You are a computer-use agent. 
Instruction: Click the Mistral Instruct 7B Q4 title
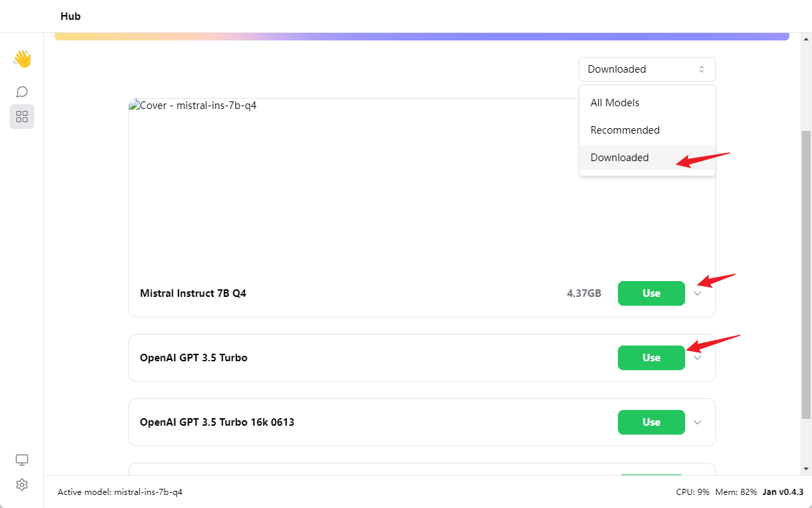pyautogui.click(x=193, y=293)
